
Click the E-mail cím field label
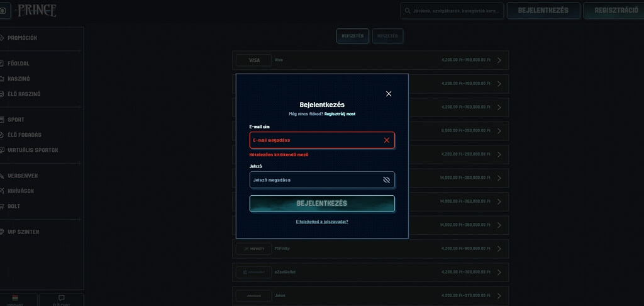(260, 127)
